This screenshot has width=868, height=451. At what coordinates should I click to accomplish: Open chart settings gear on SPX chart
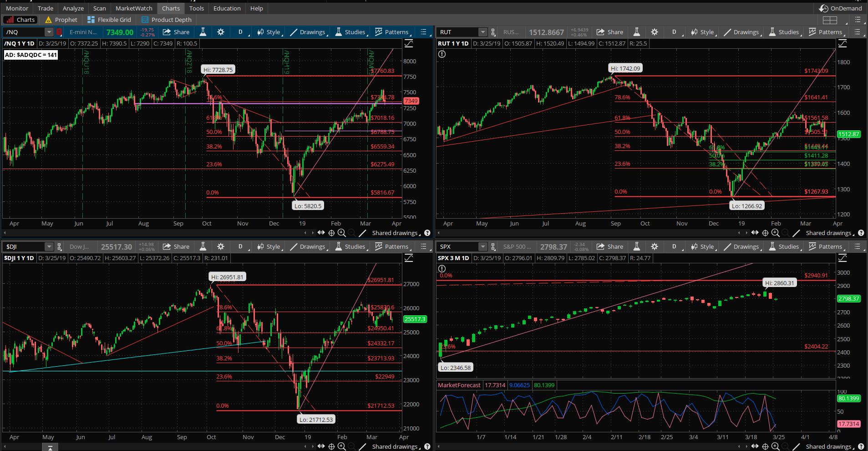[655, 246]
